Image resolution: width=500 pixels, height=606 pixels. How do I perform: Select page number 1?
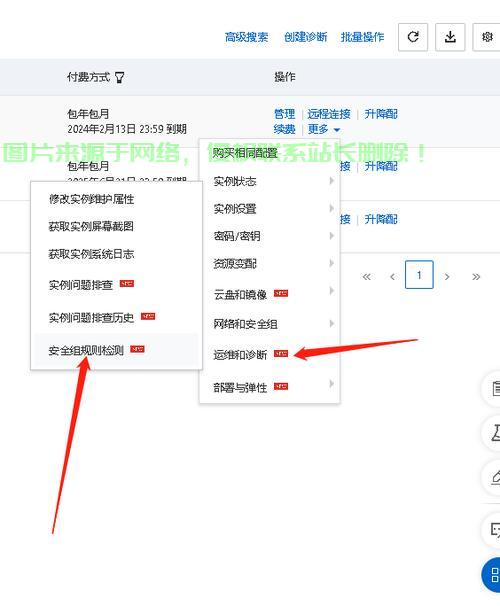tap(419, 275)
